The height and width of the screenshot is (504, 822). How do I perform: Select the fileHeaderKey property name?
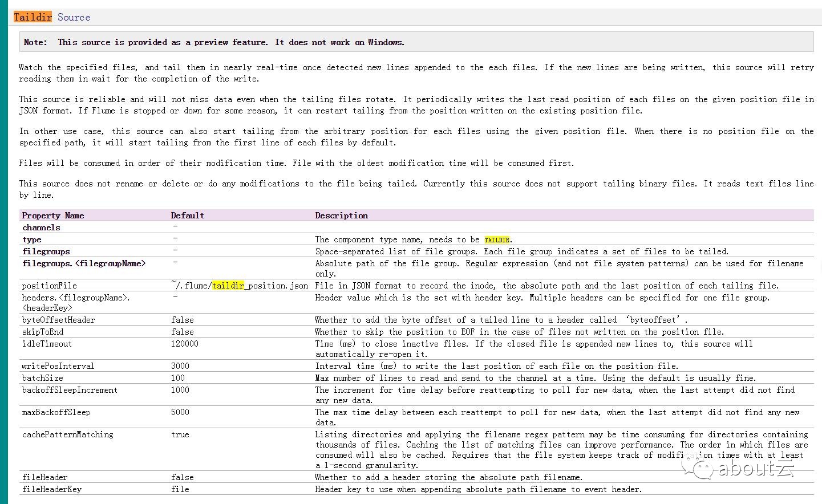[51, 489]
